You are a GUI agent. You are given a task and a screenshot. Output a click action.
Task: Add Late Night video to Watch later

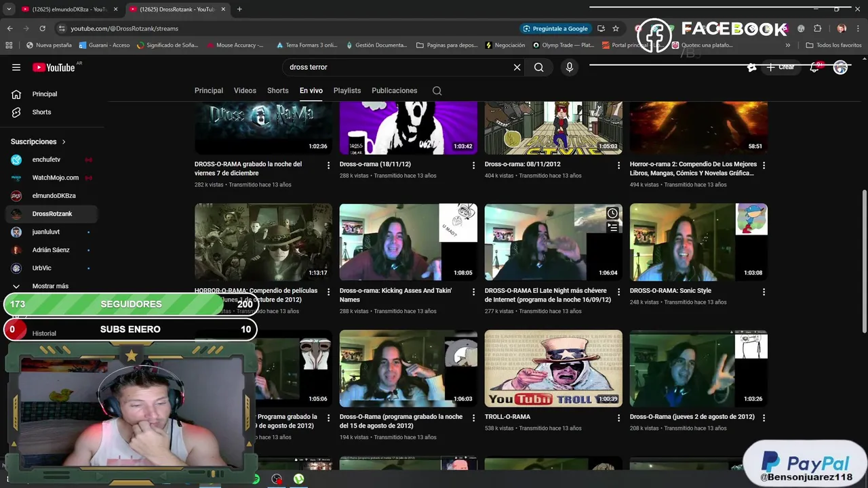coord(612,213)
